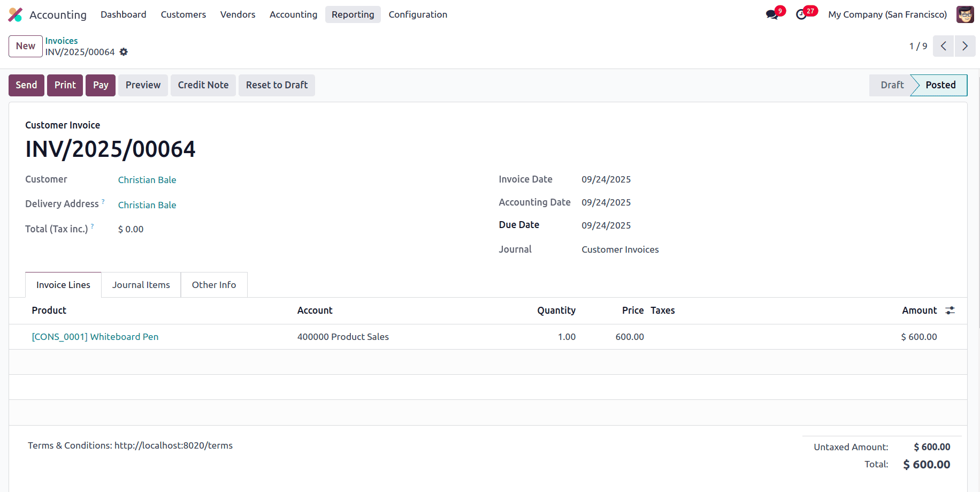Open the conversations chat bubble icon
This screenshot has height=492, width=980.
click(x=772, y=14)
